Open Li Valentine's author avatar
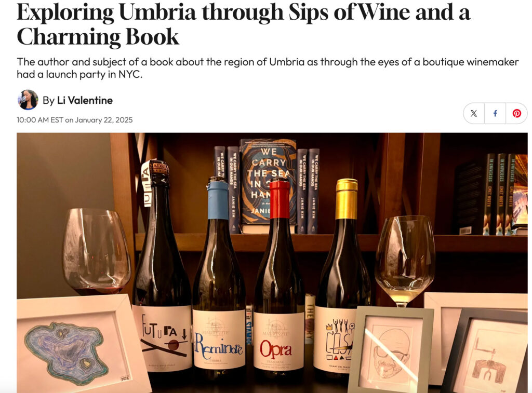532x393 pixels. click(28, 100)
